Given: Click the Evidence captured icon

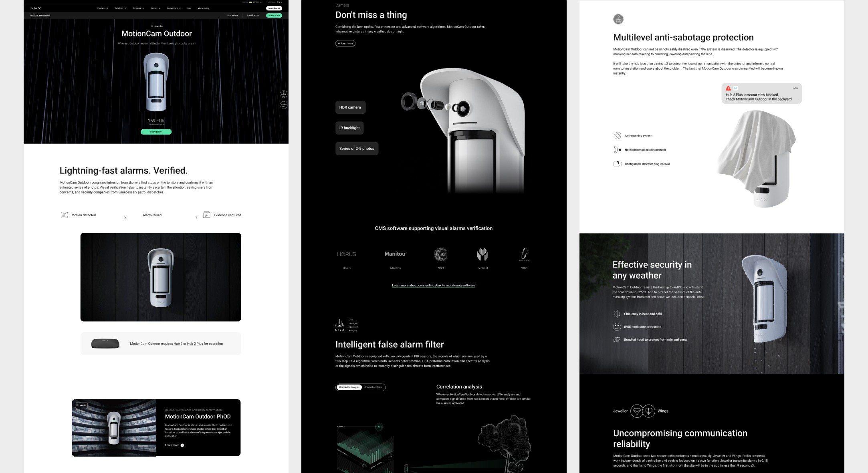Looking at the screenshot, I should point(206,215).
